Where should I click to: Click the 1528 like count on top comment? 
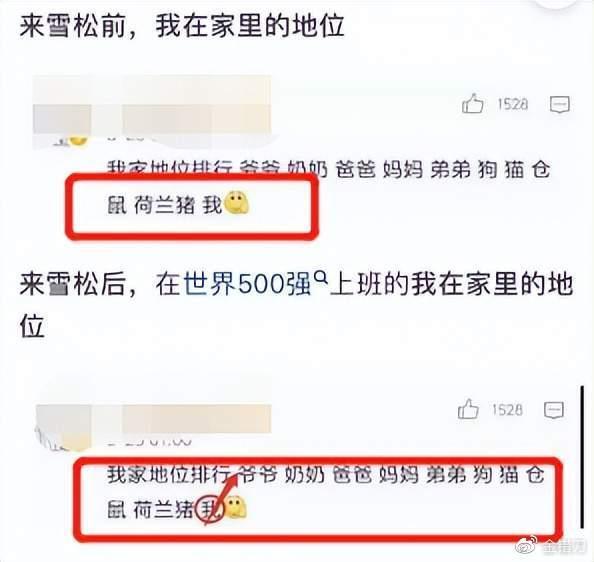(x=513, y=104)
